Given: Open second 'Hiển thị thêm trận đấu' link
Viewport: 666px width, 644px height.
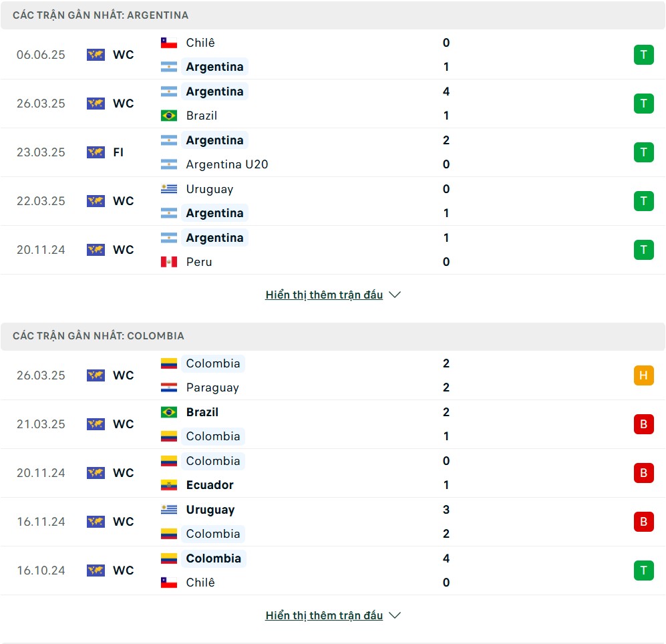Looking at the screenshot, I should tap(324, 615).
